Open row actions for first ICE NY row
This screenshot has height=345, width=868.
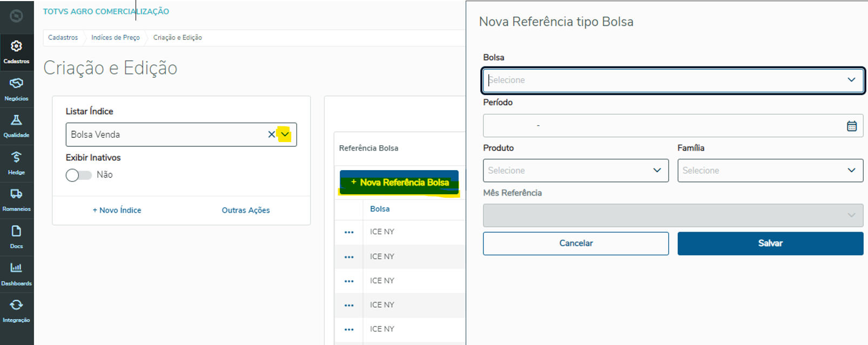tap(349, 232)
